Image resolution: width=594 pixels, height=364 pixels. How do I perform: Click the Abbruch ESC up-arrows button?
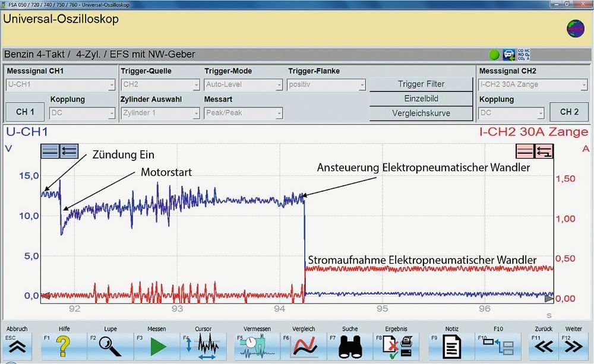(x=18, y=347)
